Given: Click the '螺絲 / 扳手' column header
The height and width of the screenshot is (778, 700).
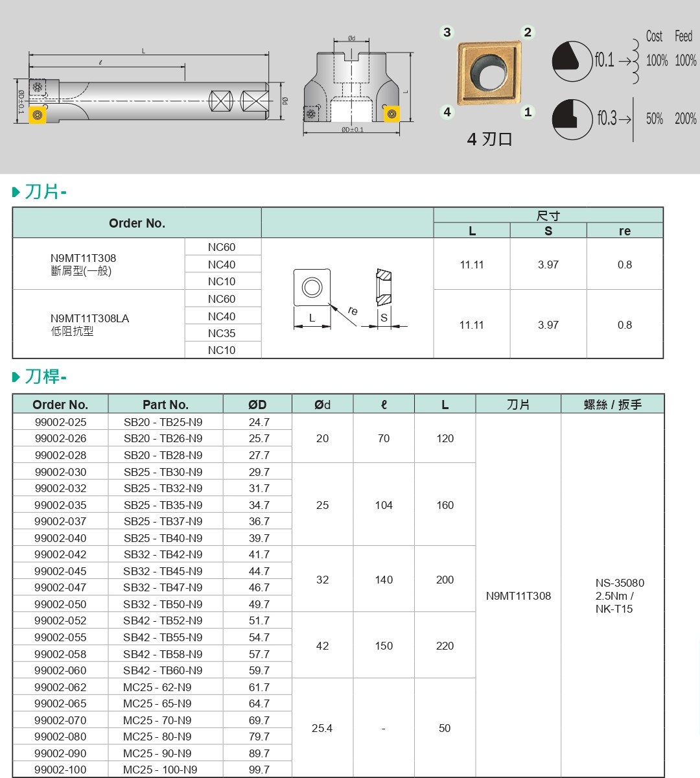Looking at the screenshot, I should pyautogui.click(x=612, y=405).
